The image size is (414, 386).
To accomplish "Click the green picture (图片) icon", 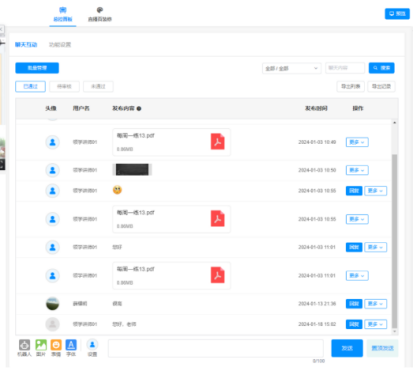I will pos(41,345).
